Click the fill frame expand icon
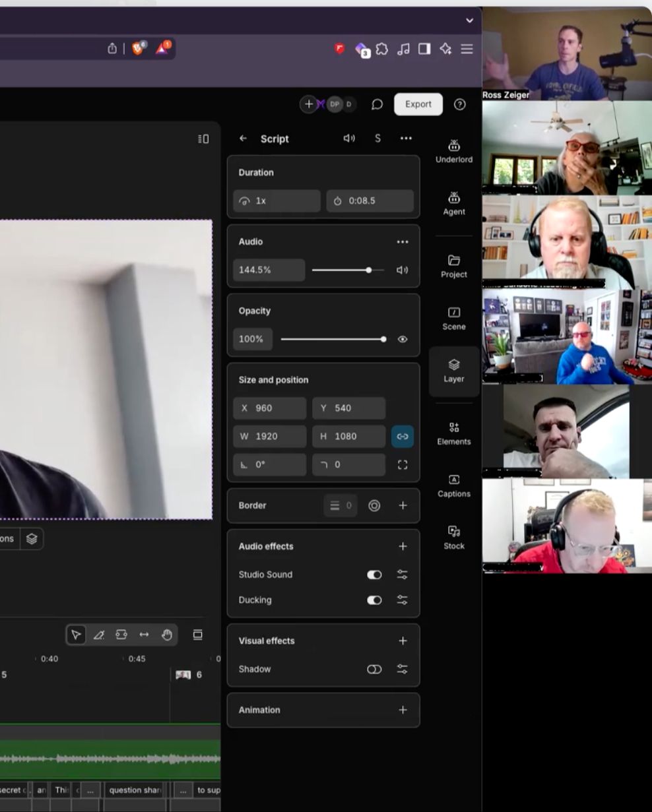The height and width of the screenshot is (812, 652). point(403,464)
